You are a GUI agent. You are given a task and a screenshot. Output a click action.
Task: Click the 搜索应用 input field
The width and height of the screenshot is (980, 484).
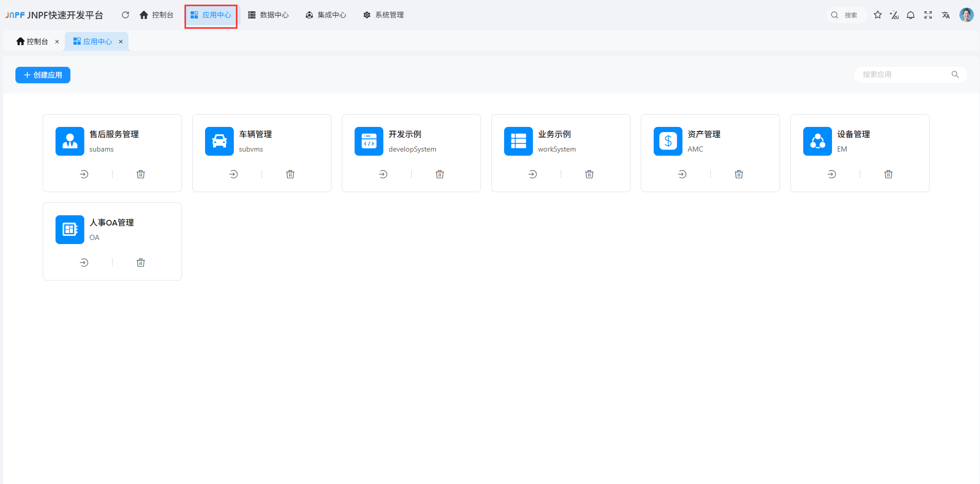[x=904, y=75]
